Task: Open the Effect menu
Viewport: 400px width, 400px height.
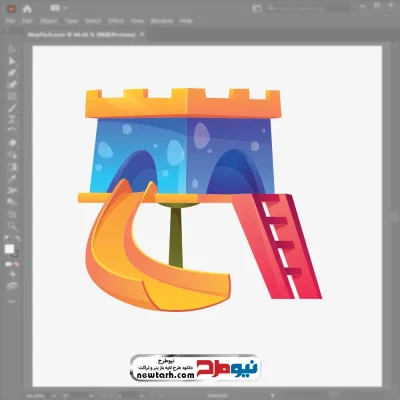Action: [115, 21]
